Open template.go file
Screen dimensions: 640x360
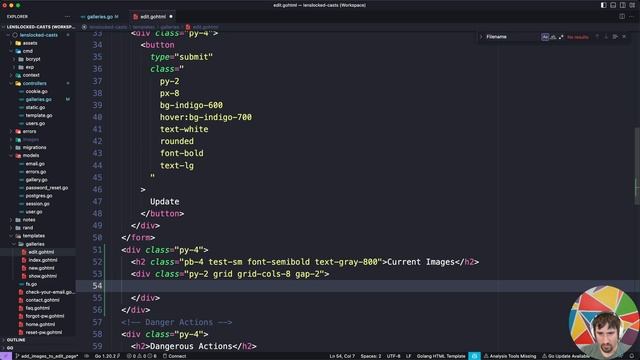(x=39, y=116)
